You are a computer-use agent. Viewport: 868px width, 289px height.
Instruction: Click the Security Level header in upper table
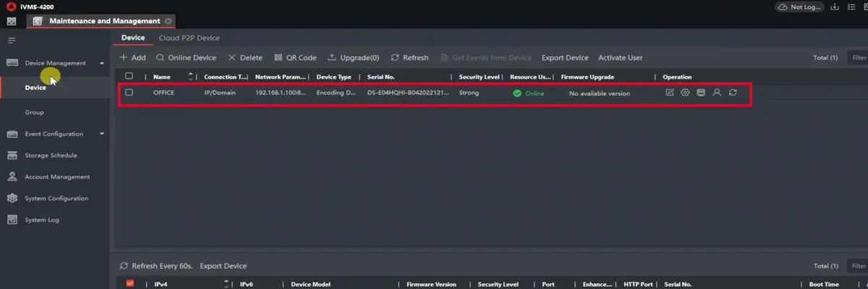point(481,77)
